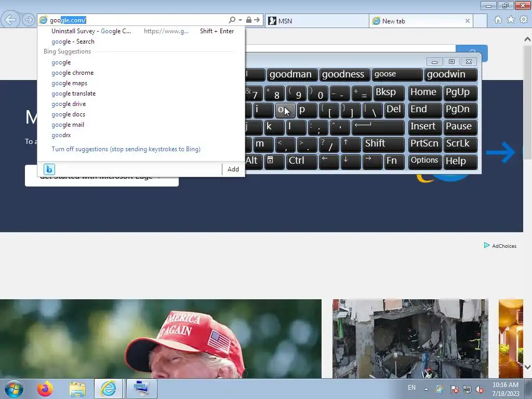The width and height of the screenshot is (532, 399).
Task: Close the New tab tab
Action: coord(467,21)
